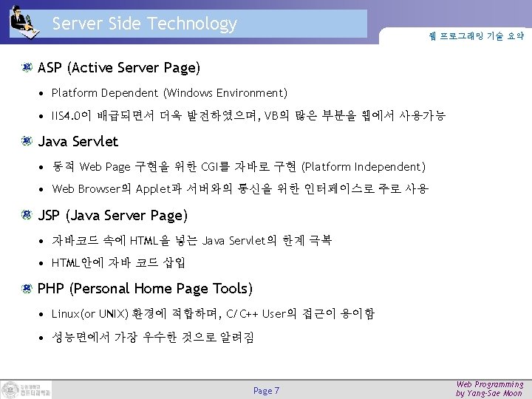Screen dimensions: 532x399
Task: Select heading 'PHP (Personal Home Page Tools)'
Action: click(x=145, y=289)
